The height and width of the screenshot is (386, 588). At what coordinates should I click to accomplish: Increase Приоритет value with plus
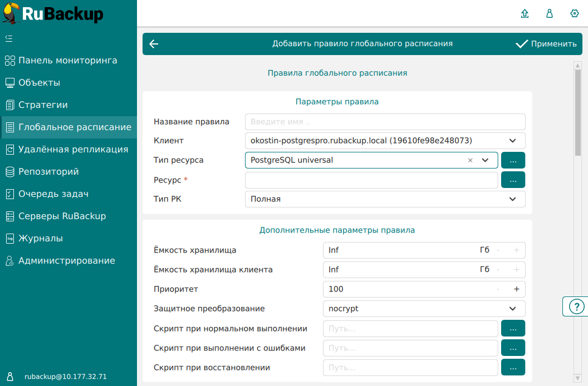tap(516, 289)
